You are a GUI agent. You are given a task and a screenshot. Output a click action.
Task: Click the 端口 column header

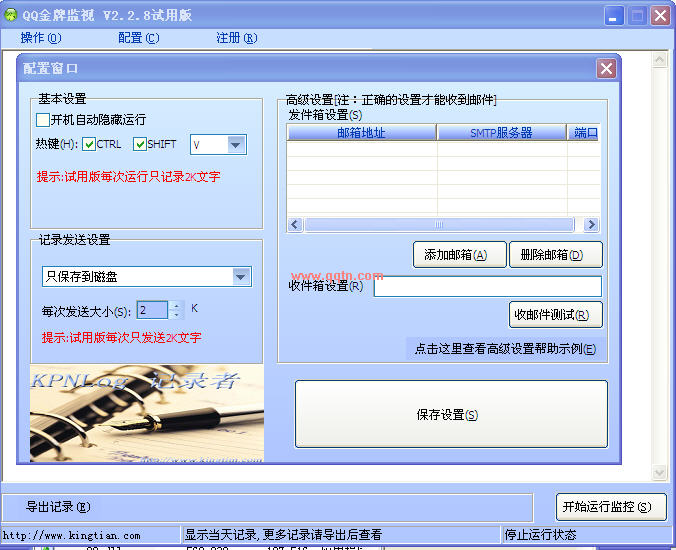point(584,133)
